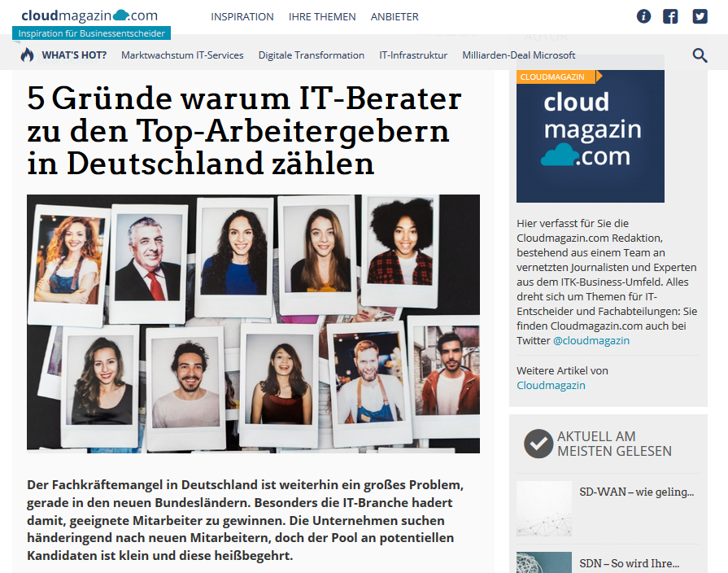This screenshot has height=573, width=728.
Task: Click the cloudmagazin.com header logo
Action: (x=89, y=15)
